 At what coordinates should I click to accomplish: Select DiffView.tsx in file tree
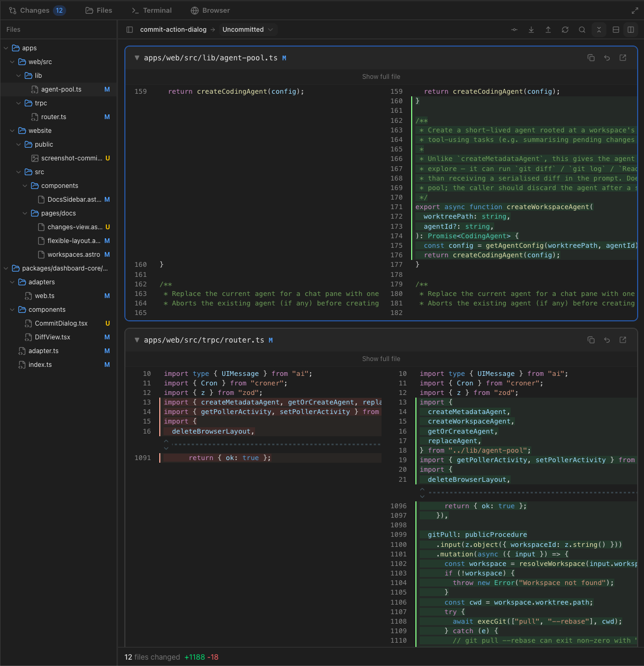coord(58,337)
